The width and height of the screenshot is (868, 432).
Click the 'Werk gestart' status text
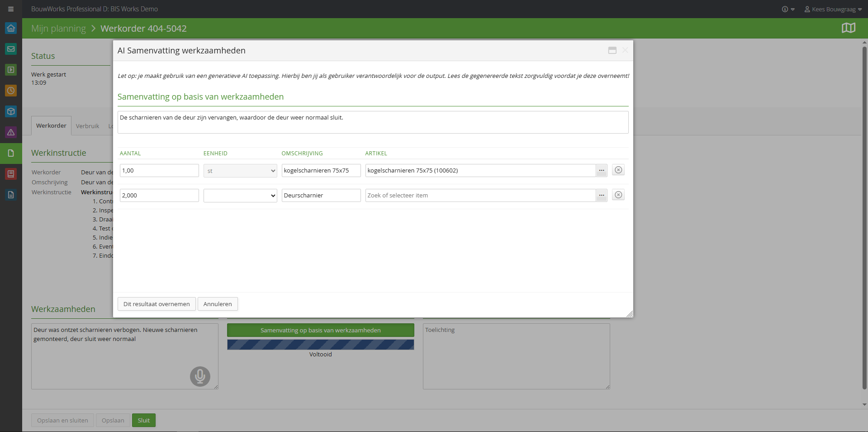point(48,75)
